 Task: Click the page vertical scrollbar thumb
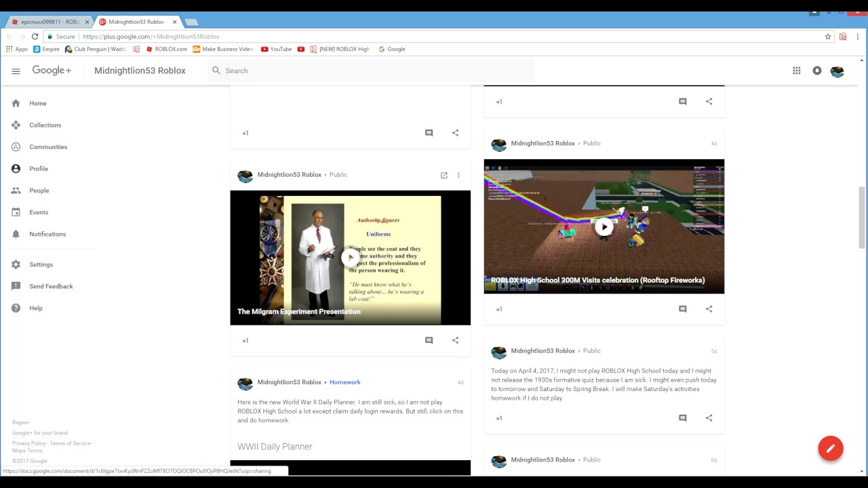[x=862, y=217]
